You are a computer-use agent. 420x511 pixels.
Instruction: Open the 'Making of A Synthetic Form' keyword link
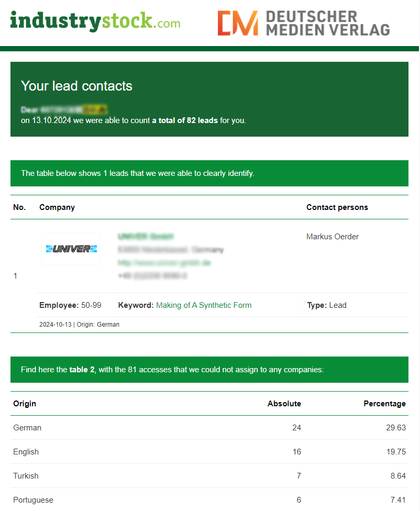(204, 305)
